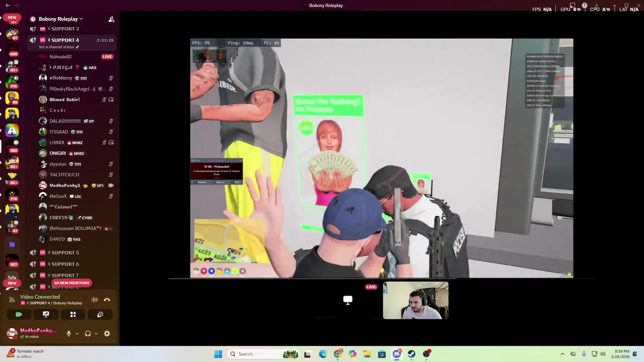Click the camera icon beside VodkaFunky1
The width and height of the screenshot is (644, 362).
111,186
